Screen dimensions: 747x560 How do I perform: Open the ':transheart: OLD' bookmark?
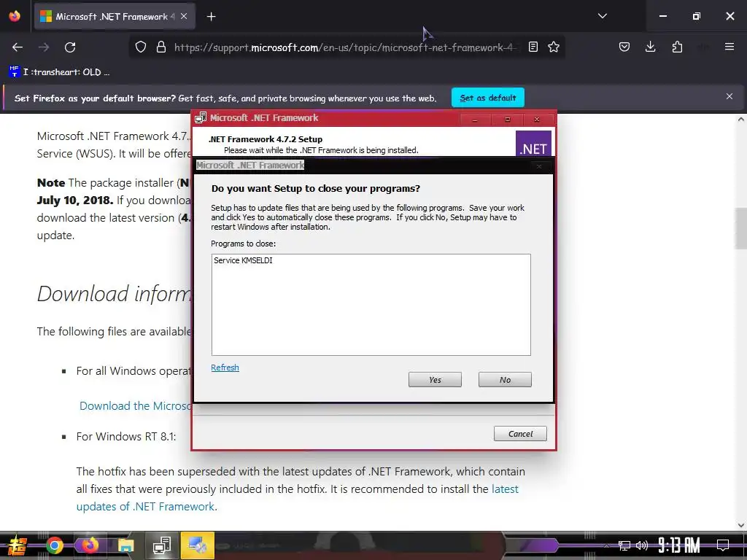pos(60,72)
